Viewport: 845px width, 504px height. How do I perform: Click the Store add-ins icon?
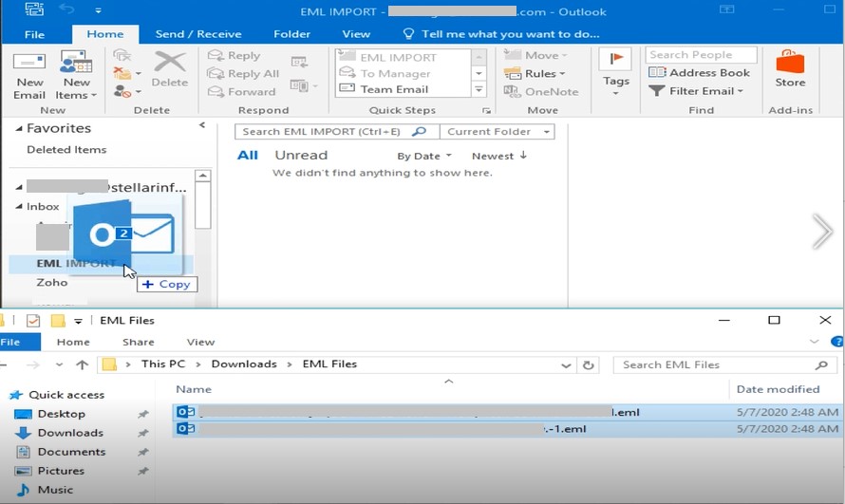tap(790, 69)
